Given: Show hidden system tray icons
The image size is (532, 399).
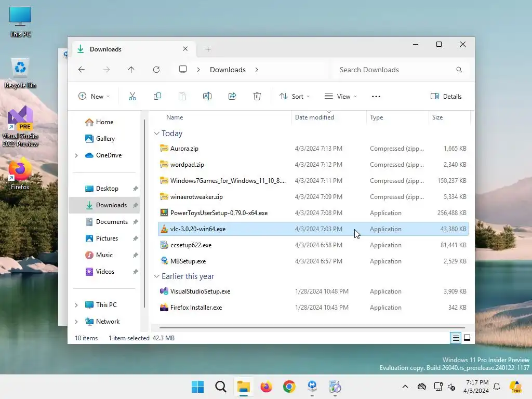Looking at the screenshot, I should pos(405,387).
